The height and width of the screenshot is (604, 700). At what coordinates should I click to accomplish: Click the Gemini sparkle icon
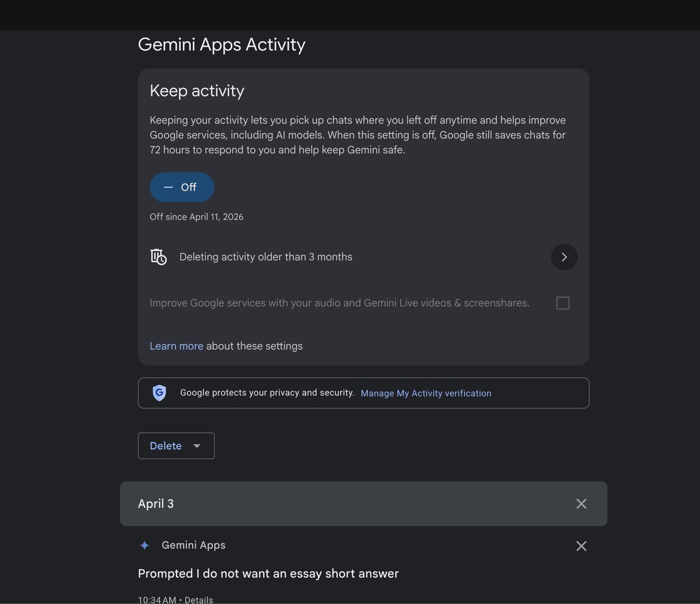coord(145,546)
